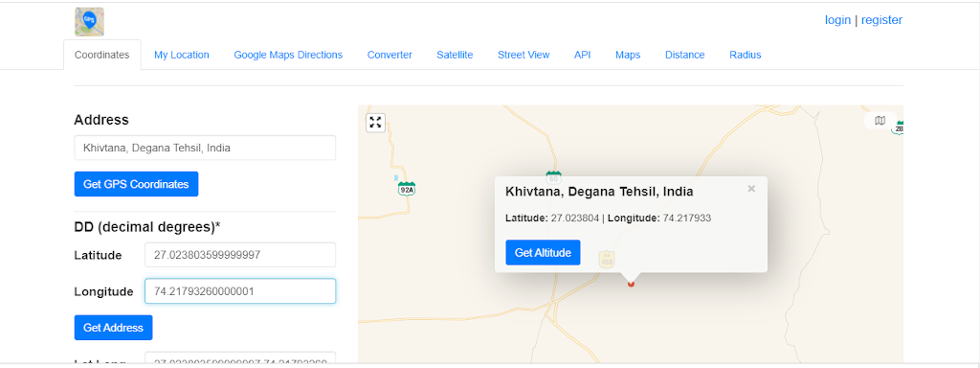Viewport: 980px width, 368px height.
Task: Click the Address heading label
Action: 101,120
